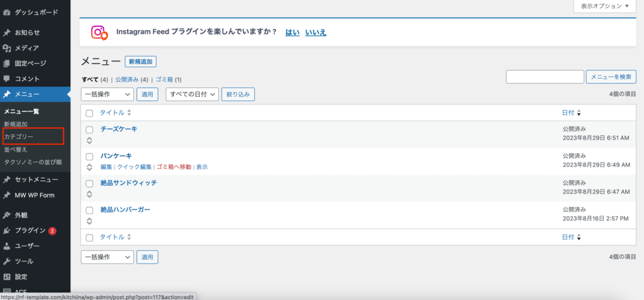Click the pin icon beside MW WP Form
This screenshot has height=300, width=644.
[6, 195]
